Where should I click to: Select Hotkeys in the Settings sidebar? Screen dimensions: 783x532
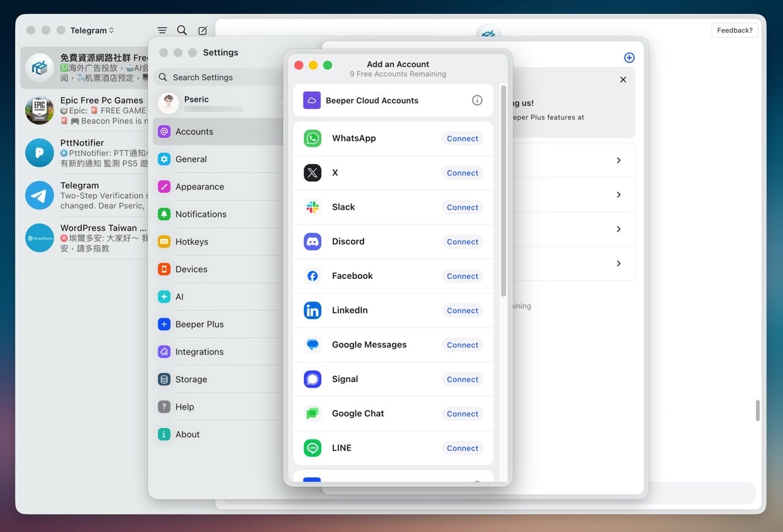[218, 242]
